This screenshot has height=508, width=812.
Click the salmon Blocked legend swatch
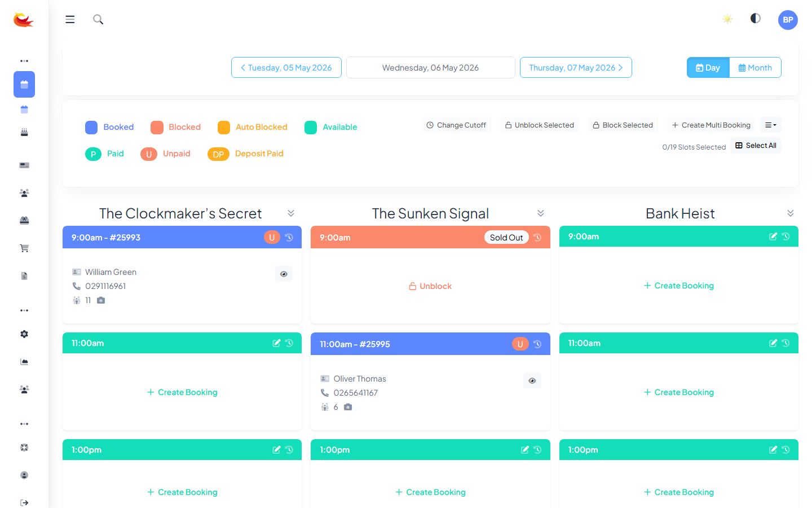click(x=157, y=128)
